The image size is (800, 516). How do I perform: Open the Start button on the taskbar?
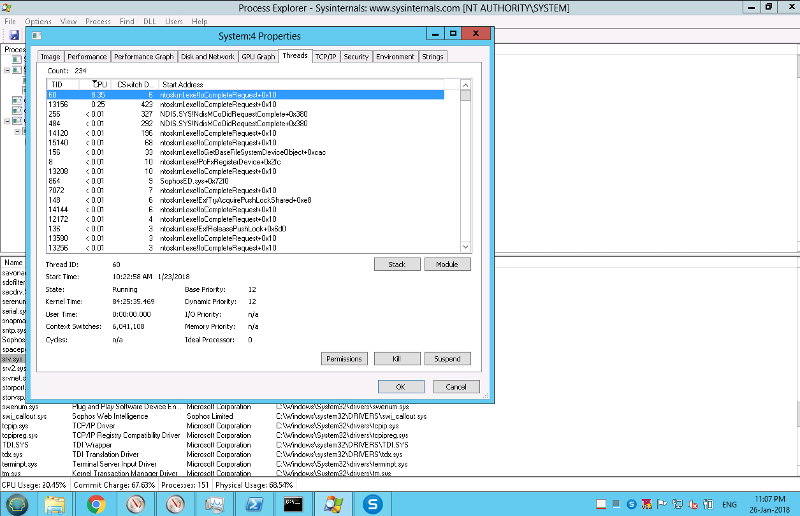[17, 504]
